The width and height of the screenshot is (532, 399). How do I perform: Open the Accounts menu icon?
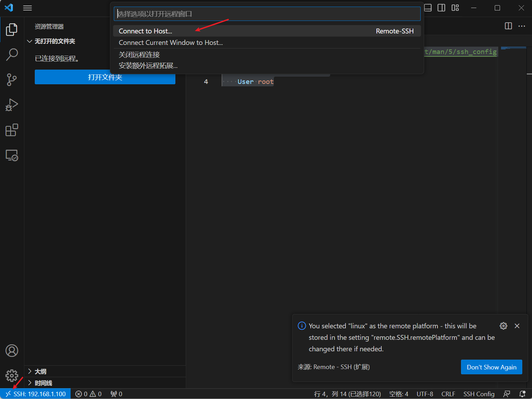point(12,351)
